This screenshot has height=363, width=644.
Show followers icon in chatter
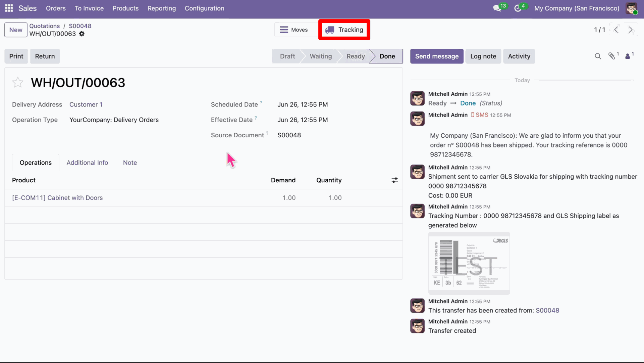click(628, 56)
